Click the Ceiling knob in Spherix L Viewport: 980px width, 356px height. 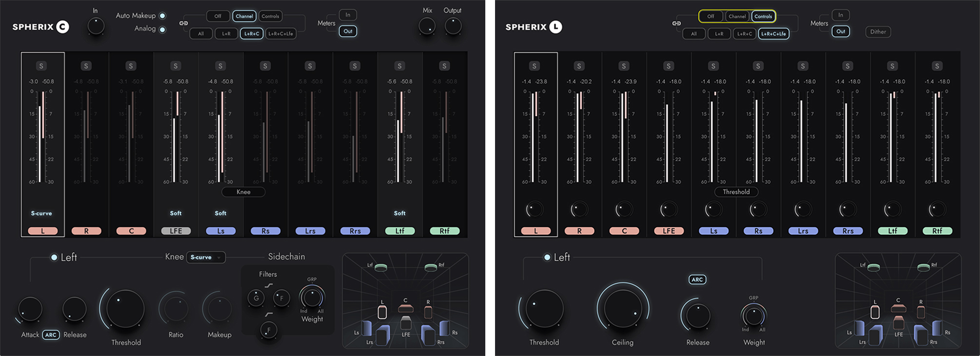pyautogui.click(x=622, y=308)
